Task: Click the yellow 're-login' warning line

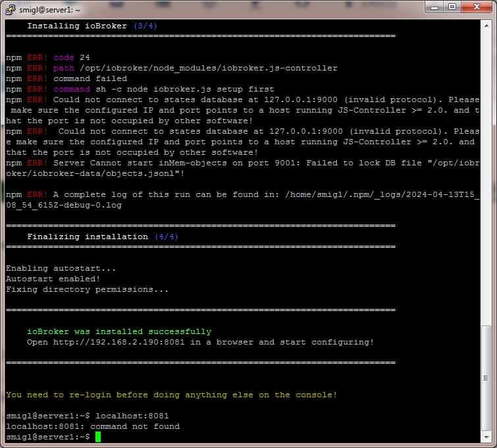Action: click(x=171, y=395)
